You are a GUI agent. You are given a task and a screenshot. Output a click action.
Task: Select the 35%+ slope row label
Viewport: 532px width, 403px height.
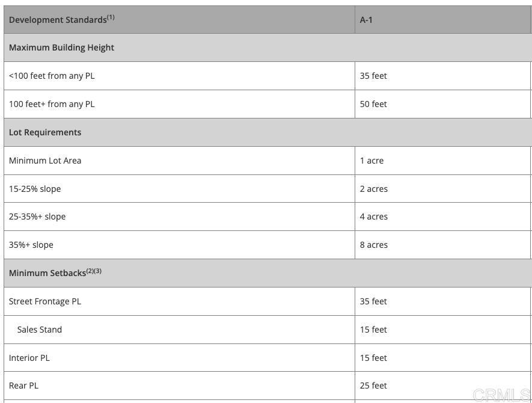(x=31, y=245)
